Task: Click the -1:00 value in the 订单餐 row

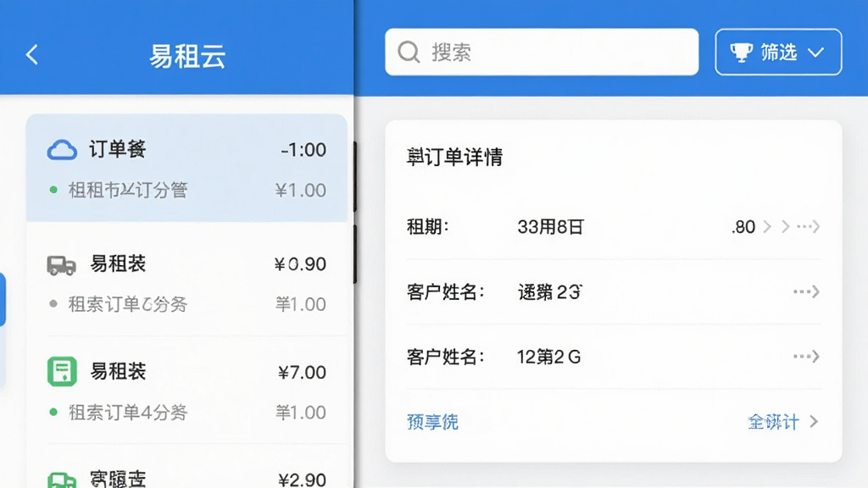Action: coord(303,150)
